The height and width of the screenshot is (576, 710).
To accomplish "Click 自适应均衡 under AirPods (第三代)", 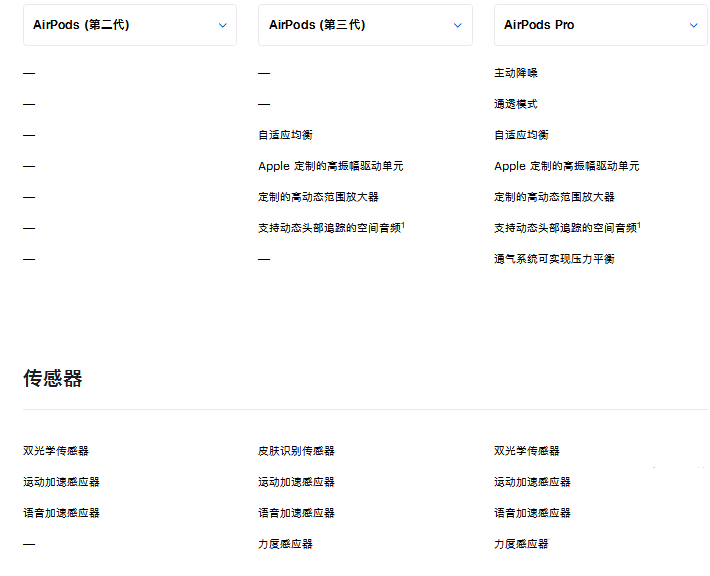I will click(x=285, y=135).
